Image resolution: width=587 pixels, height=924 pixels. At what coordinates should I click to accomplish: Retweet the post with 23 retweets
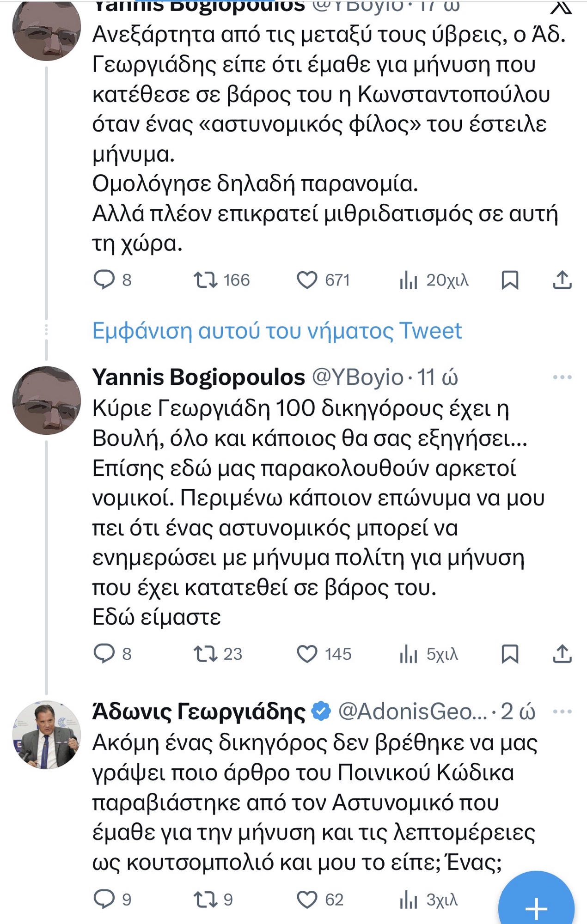coord(205,654)
